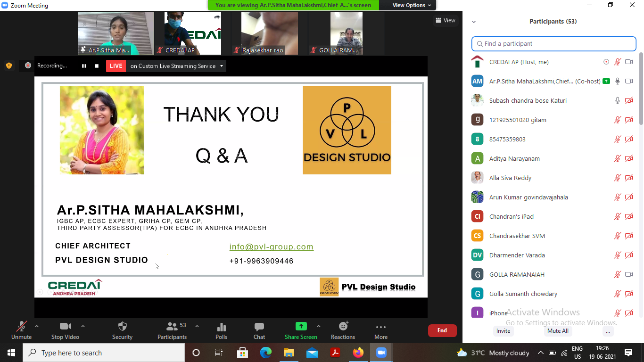Expand the arrow beside Participants
Image resolution: width=644 pixels, height=362 pixels.
[x=197, y=326]
